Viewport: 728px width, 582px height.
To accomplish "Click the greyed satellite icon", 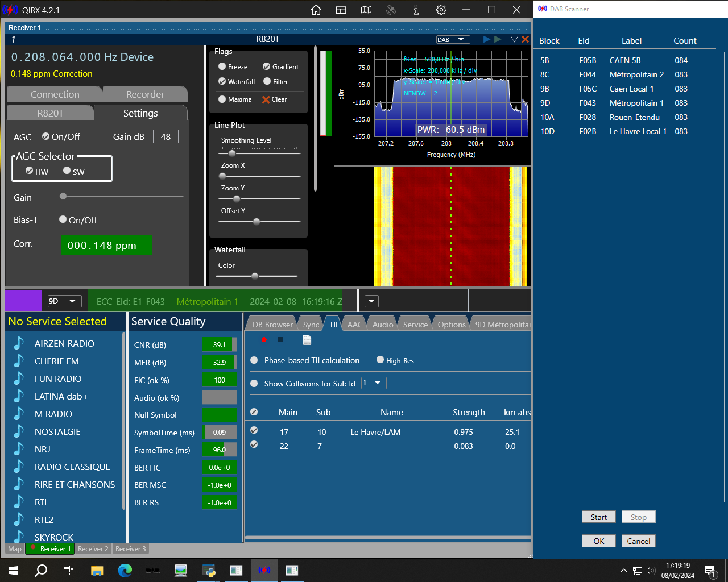I will (x=391, y=10).
